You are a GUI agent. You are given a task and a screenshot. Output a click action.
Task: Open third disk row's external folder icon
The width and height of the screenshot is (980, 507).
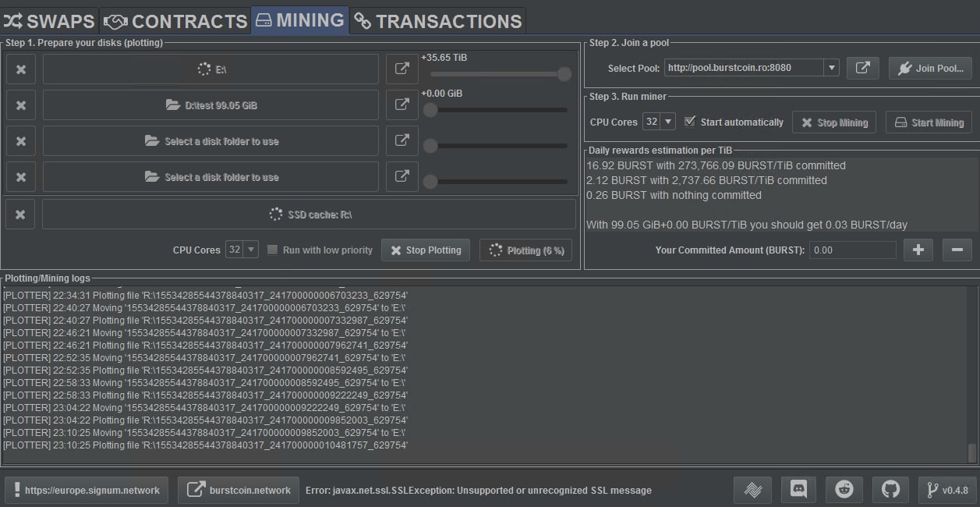402,141
